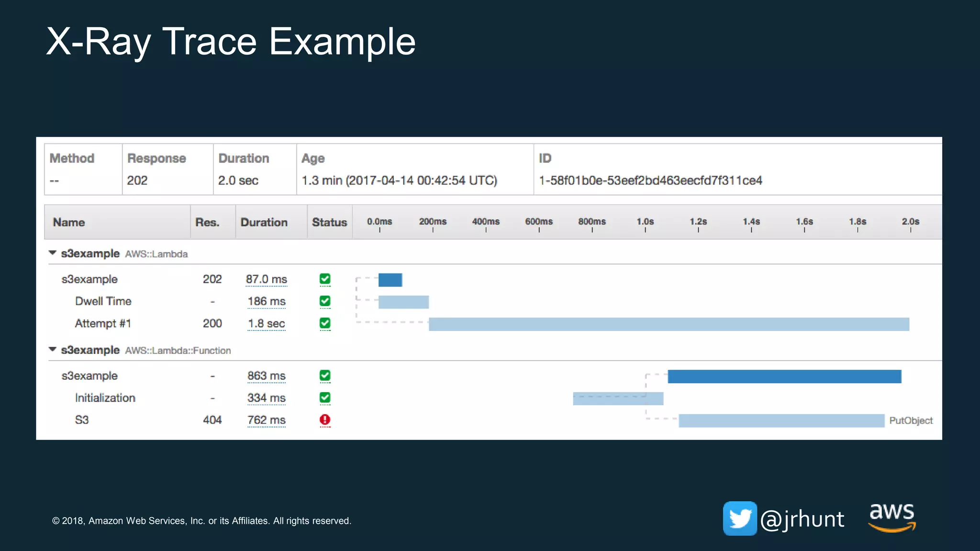Viewport: 980px width, 551px height.
Task: Click green status check for Attempt #1
Action: 325,323
